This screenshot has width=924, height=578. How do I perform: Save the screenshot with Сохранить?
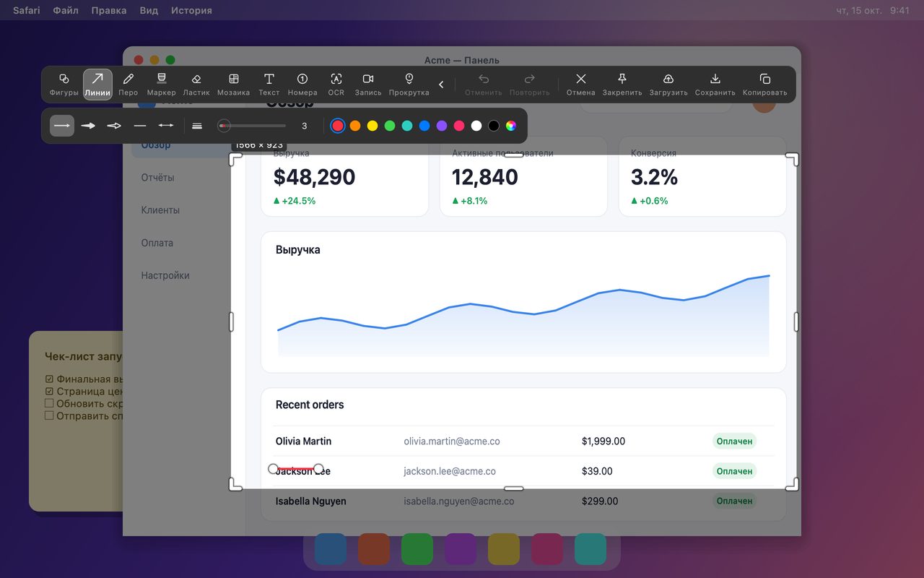(x=715, y=85)
